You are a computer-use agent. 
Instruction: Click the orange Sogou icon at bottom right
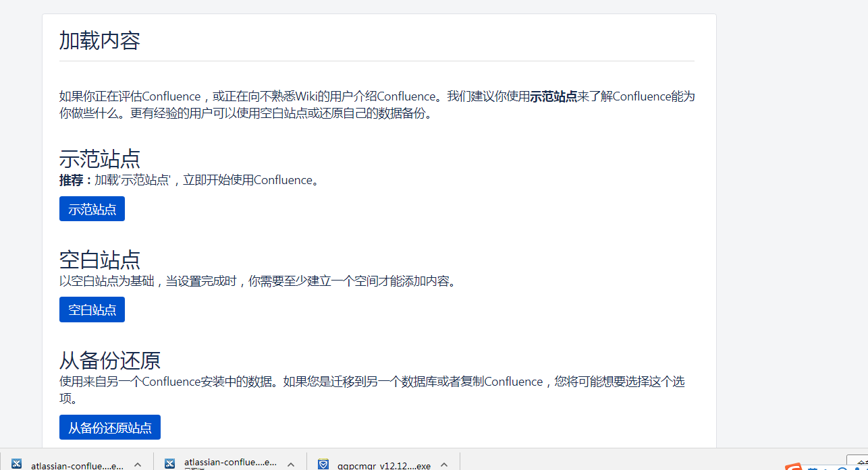point(794,467)
